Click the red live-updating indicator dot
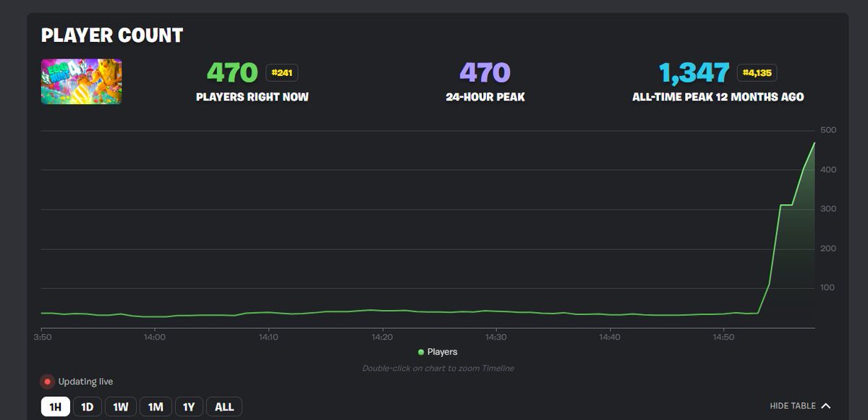 pyautogui.click(x=47, y=379)
